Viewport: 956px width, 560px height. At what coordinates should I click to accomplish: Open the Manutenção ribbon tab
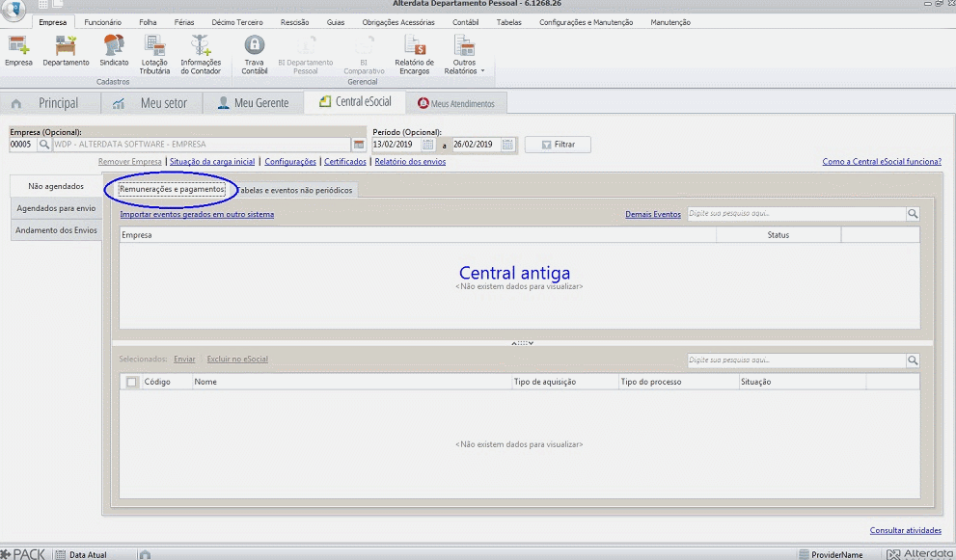tap(670, 22)
